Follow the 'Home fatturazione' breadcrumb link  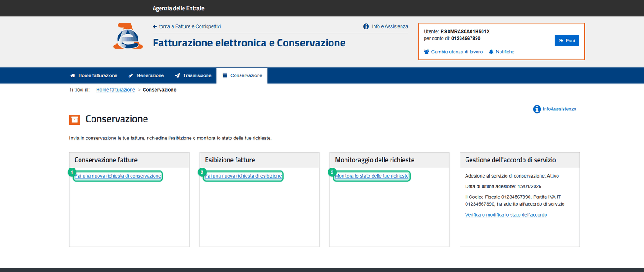tap(115, 90)
